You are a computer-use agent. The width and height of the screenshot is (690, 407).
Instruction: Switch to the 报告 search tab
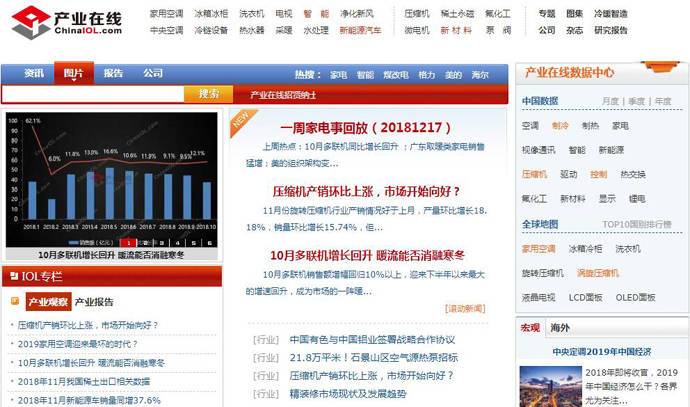114,73
